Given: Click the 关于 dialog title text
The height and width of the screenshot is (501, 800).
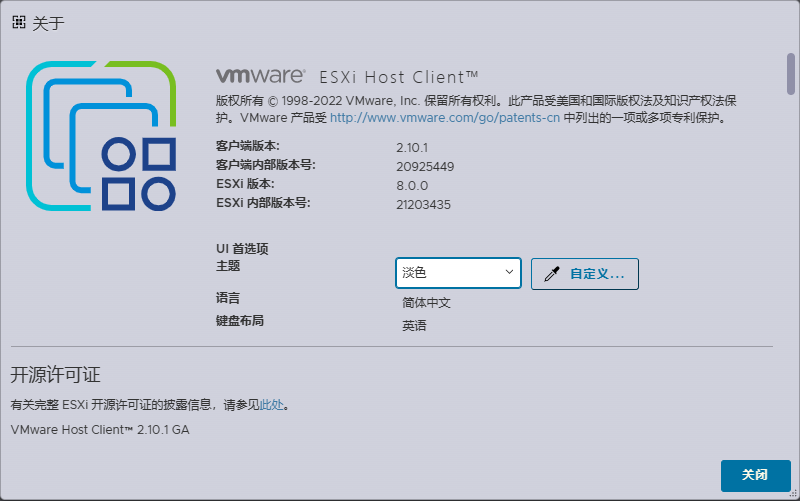Looking at the screenshot, I should (48, 23).
